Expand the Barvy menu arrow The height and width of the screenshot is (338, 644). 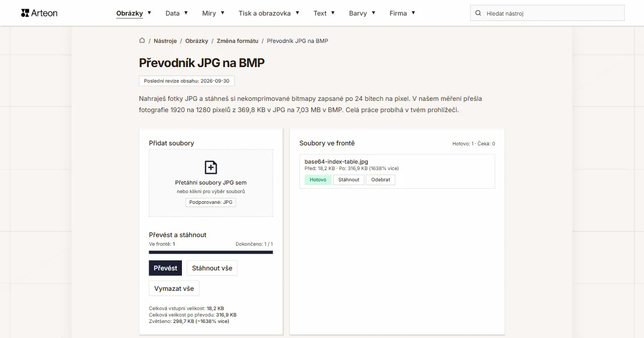coord(373,13)
